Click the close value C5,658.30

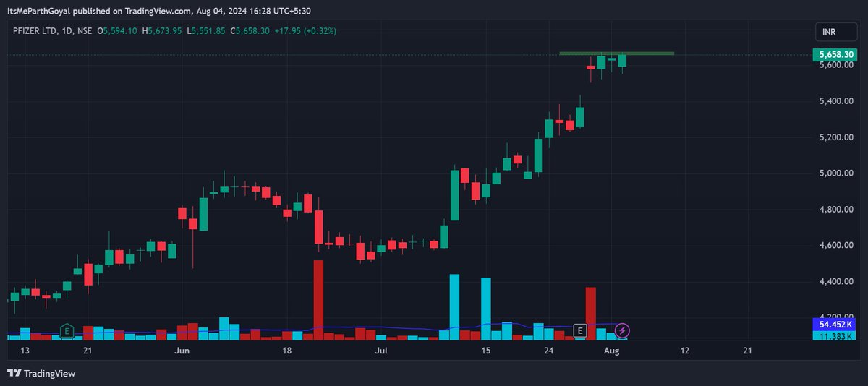(x=250, y=31)
